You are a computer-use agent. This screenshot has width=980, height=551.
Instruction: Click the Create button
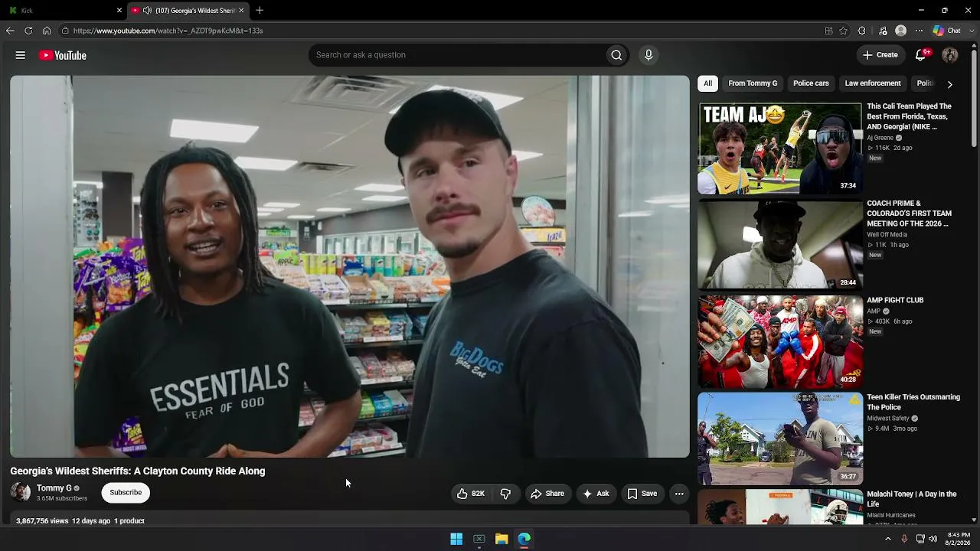tap(880, 55)
